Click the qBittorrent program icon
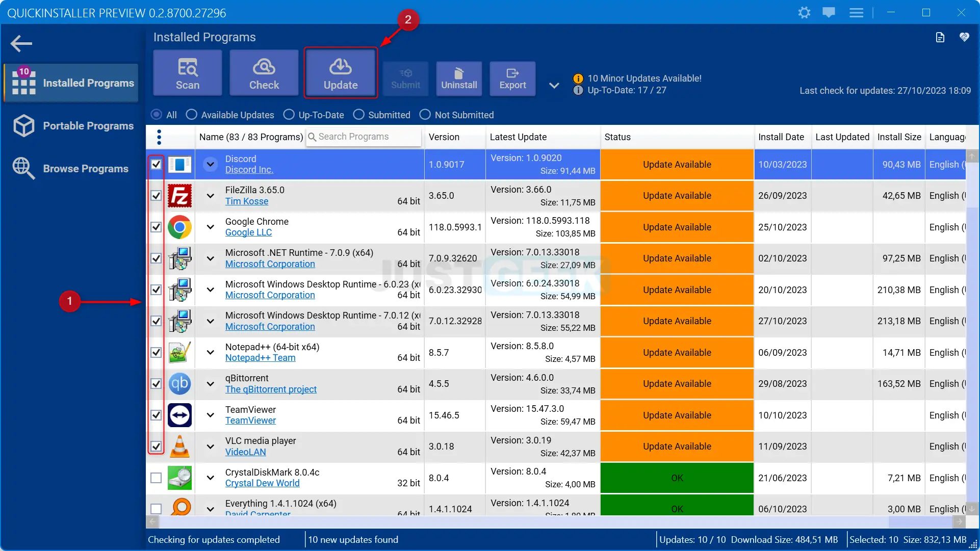This screenshot has height=551, width=980. point(179,383)
